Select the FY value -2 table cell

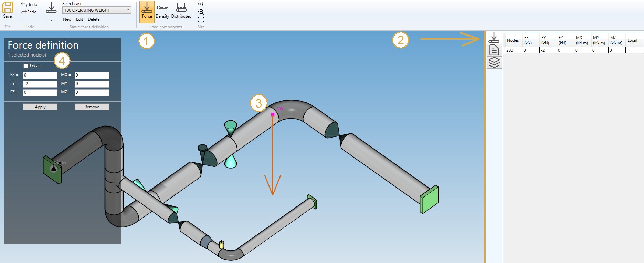pyautogui.click(x=548, y=50)
